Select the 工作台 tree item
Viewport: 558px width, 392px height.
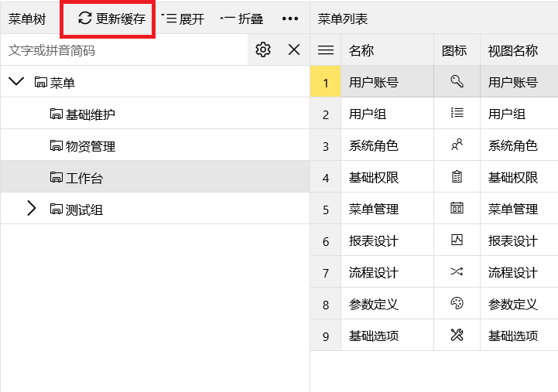pyautogui.click(x=84, y=178)
